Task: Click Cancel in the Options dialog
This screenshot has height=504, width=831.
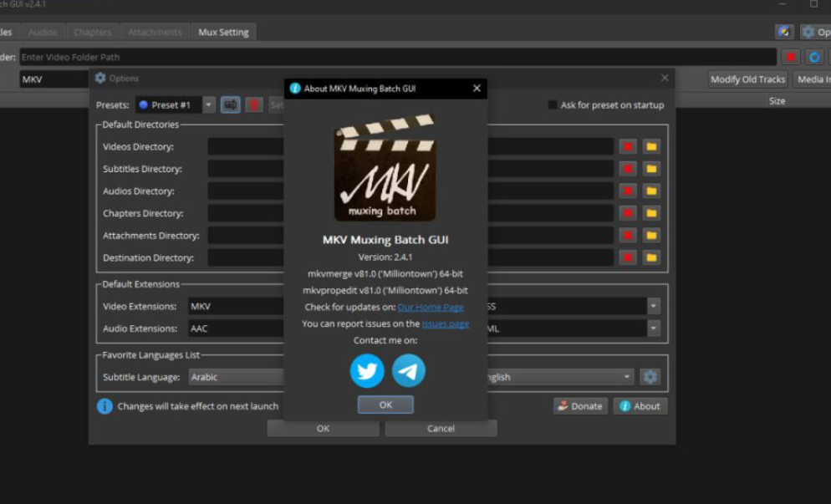Action: pyautogui.click(x=441, y=428)
